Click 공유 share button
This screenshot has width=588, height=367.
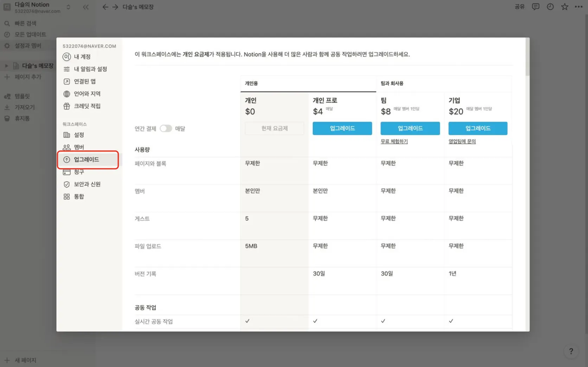click(x=519, y=7)
